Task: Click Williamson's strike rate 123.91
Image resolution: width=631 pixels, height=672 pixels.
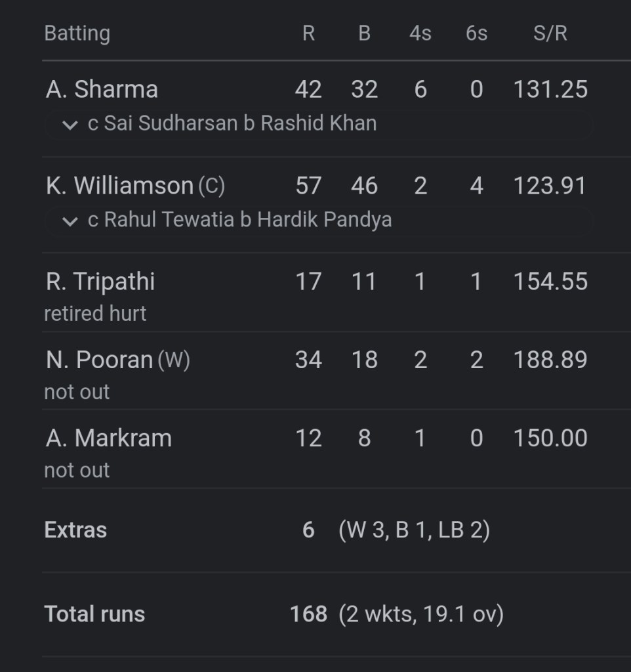Action: coord(550,186)
